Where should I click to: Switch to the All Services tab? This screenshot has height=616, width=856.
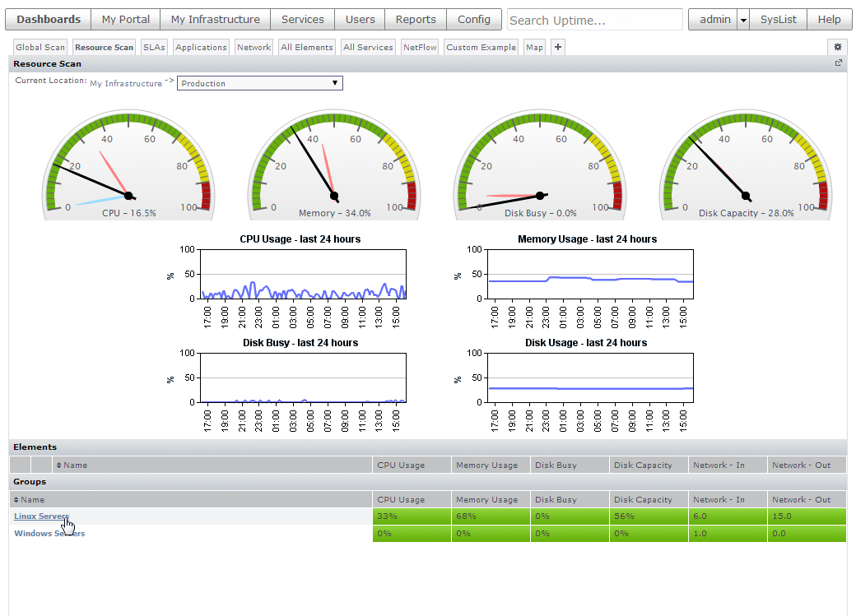(368, 48)
